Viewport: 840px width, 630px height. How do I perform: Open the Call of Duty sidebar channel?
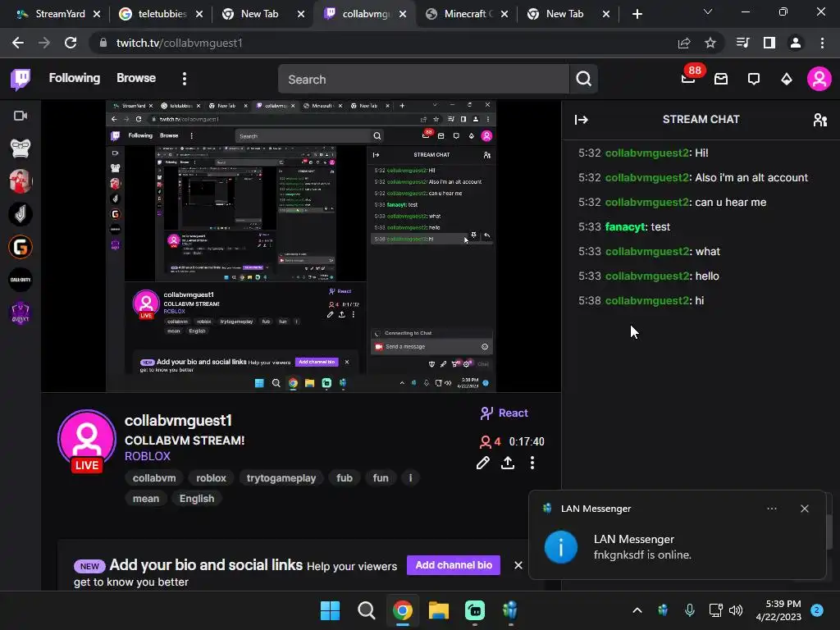[x=21, y=280]
